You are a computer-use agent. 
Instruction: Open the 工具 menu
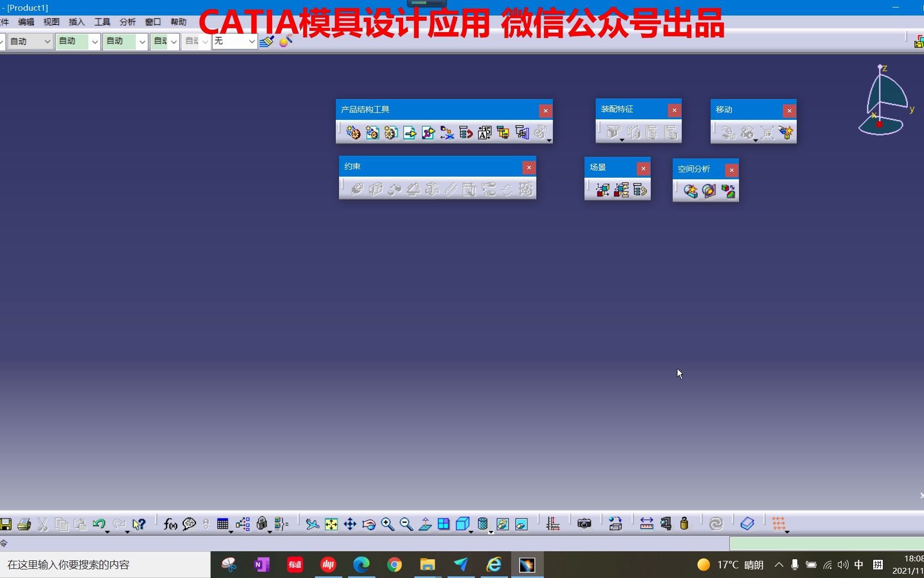pyautogui.click(x=102, y=22)
